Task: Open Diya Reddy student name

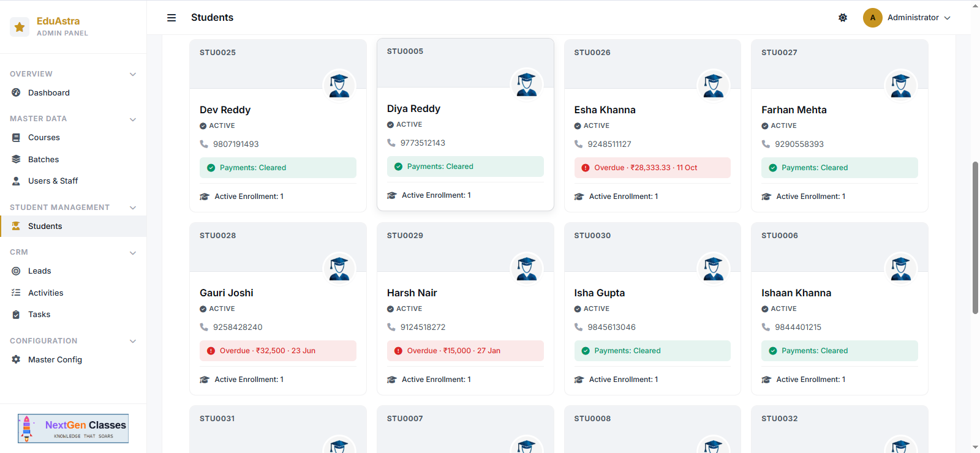Action: pyautogui.click(x=413, y=109)
